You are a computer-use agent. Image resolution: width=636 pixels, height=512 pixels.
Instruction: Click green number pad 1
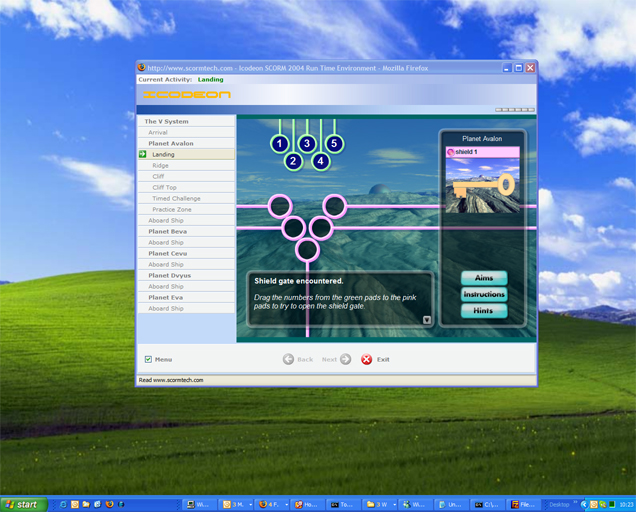(279, 144)
